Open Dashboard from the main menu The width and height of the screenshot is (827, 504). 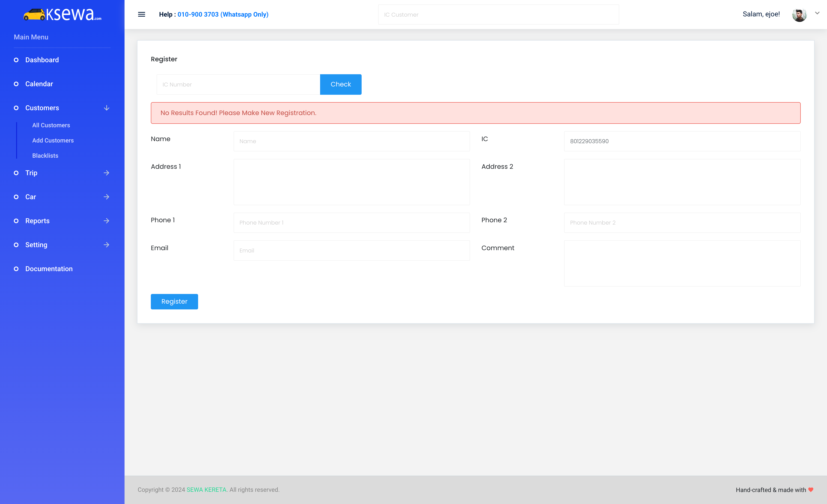(x=42, y=60)
